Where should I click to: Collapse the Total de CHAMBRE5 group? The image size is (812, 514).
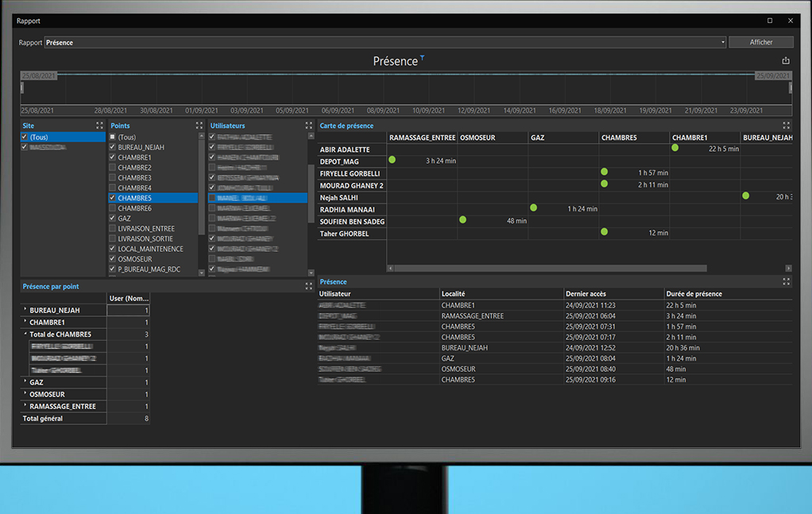click(25, 334)
